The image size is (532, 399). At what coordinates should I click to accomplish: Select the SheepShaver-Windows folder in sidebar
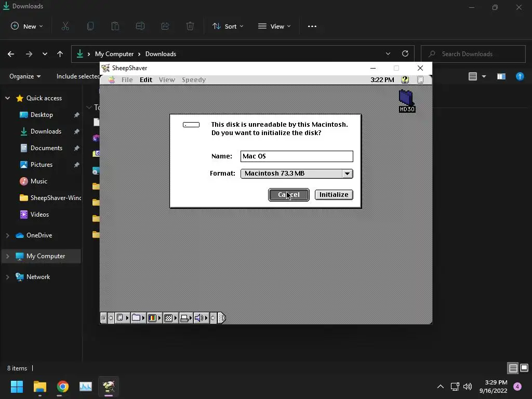[50, 198]
